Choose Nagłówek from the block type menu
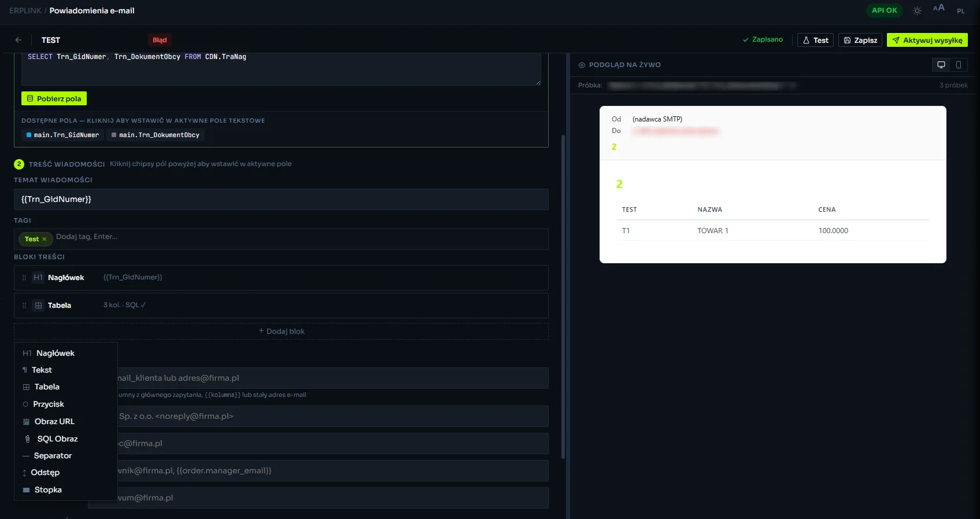Image resolution: width=980 pixels, height=519 pixels. [x=66, y=353]
